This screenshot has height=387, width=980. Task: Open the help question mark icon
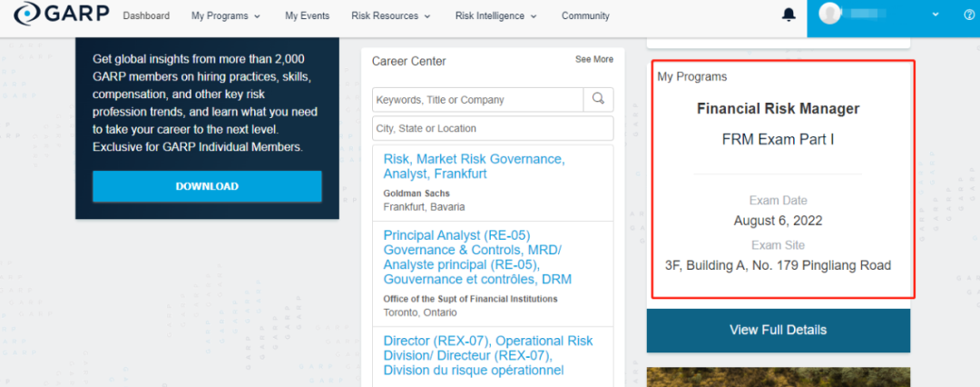pos(968,15)
